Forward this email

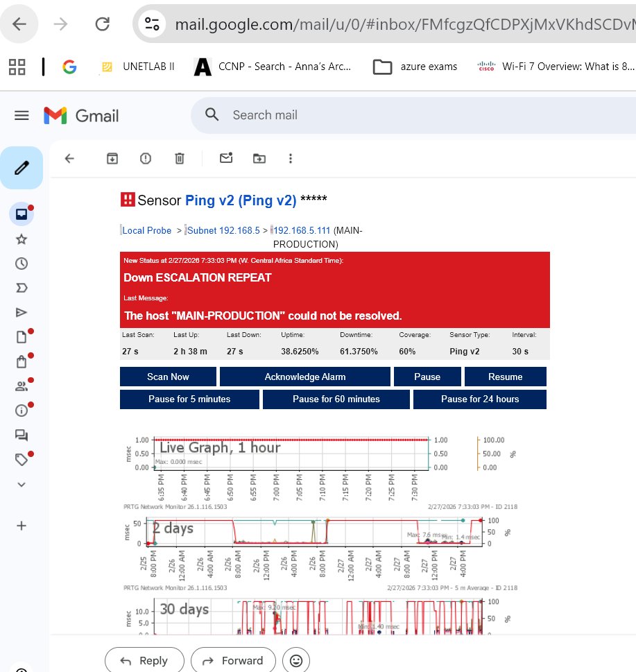pos(233,660)
